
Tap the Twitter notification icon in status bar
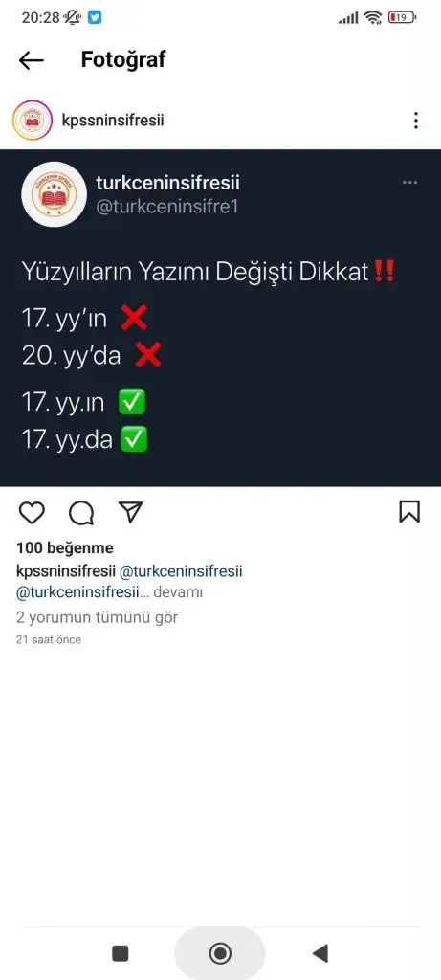pos(95,17)
